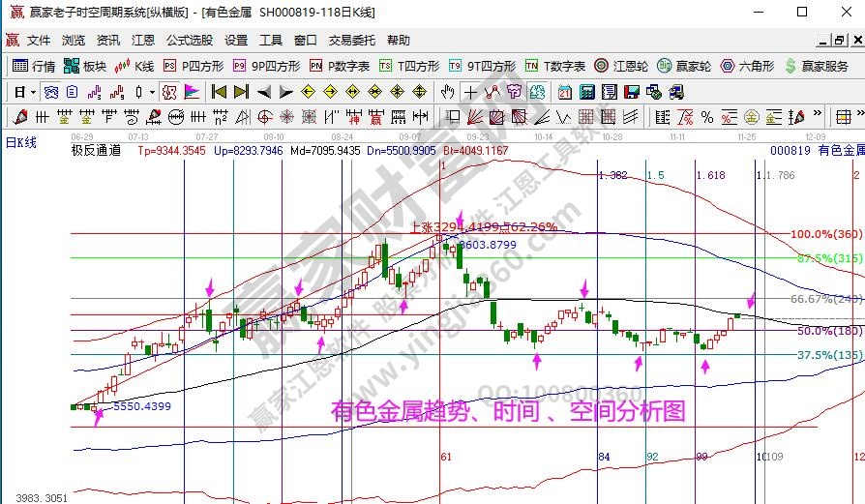
Task: Jump to first bar with skip-back arrow
Action: pyautogui.click(x=219, y=92)
